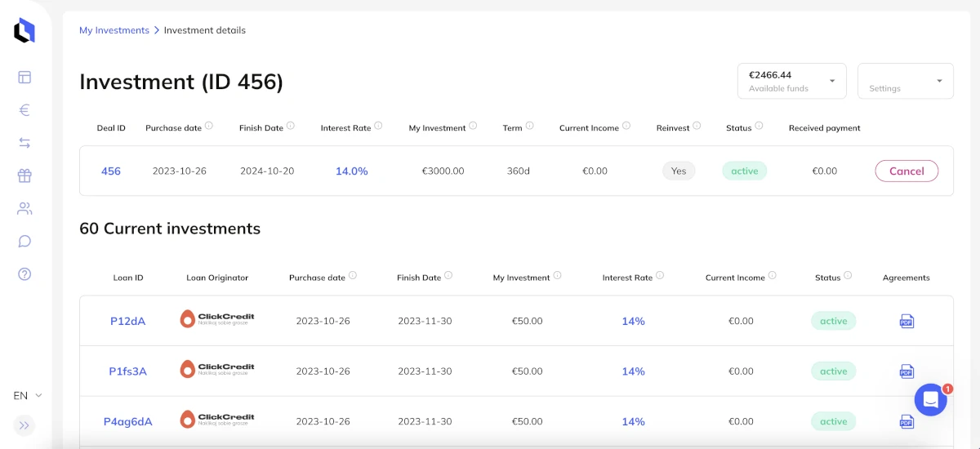This screenshot has height=449, width=980.
Task: Click the 14% rate for loan P1fs3A
Action: pyautogui.click(x=634, y=371)
